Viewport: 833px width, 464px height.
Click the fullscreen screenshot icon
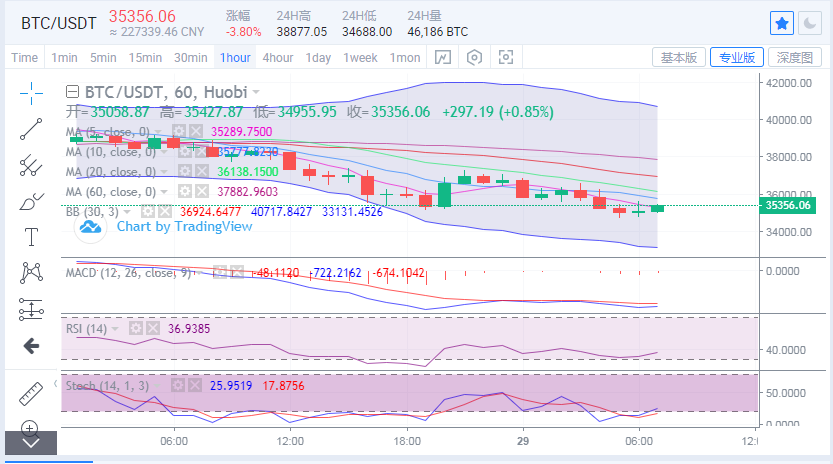click(x=506, y=57)
